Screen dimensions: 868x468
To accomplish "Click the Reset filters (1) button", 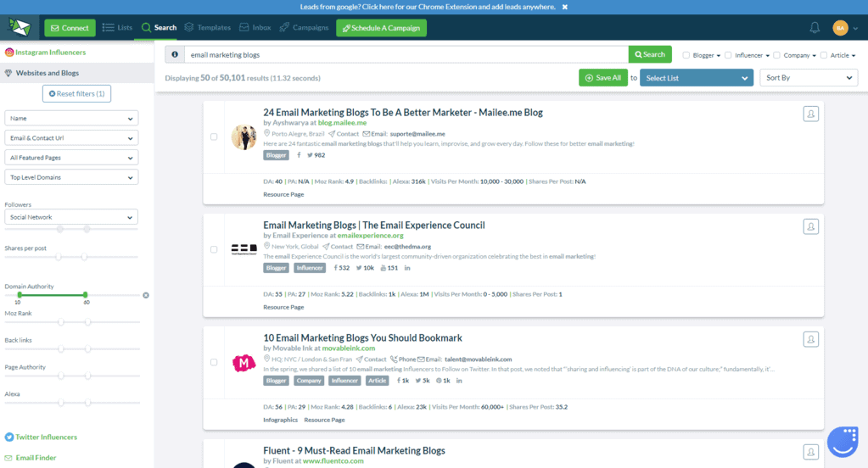I will click(76, 93).
